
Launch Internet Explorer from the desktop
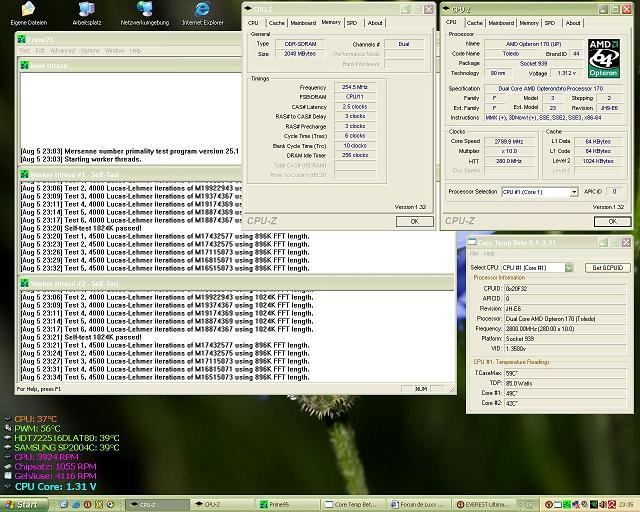coord(203,11)
